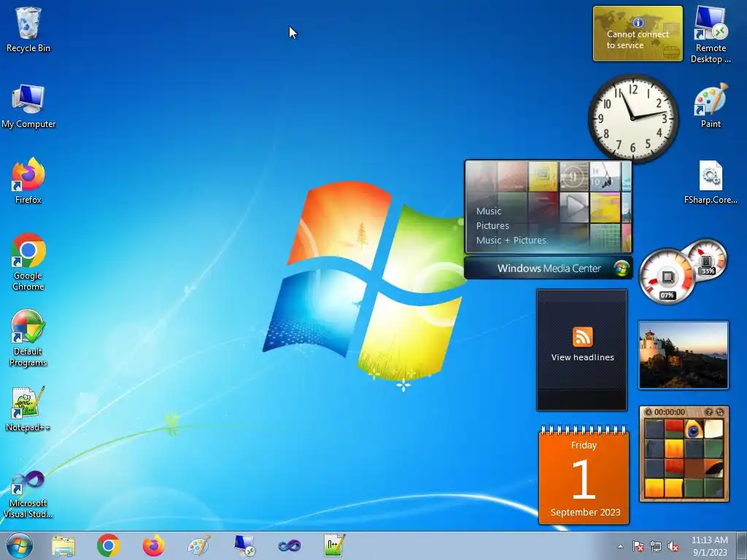Select the Remote Desktop desktop shortcut
This screenshot has width=747, height=560.
pos(711,34)
